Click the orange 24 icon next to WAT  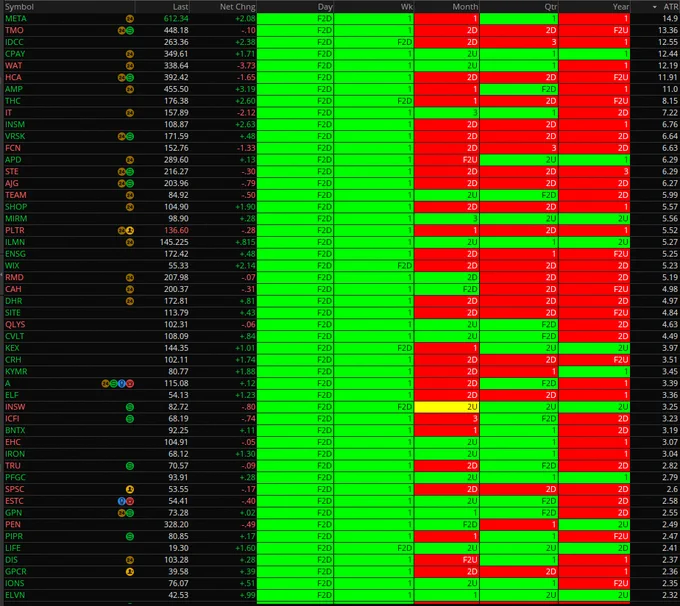[x=130, y=66]
